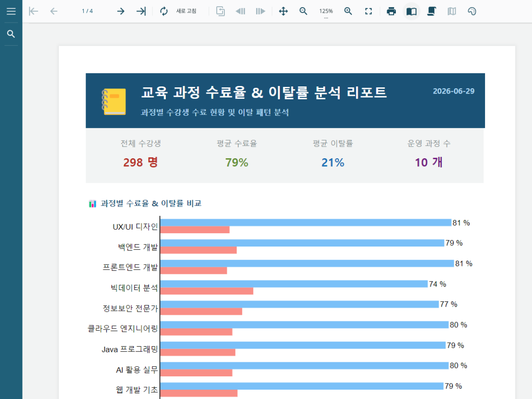Click the report date 2026-06-29
The image size is (532, 399).
(x=454, y=91)
